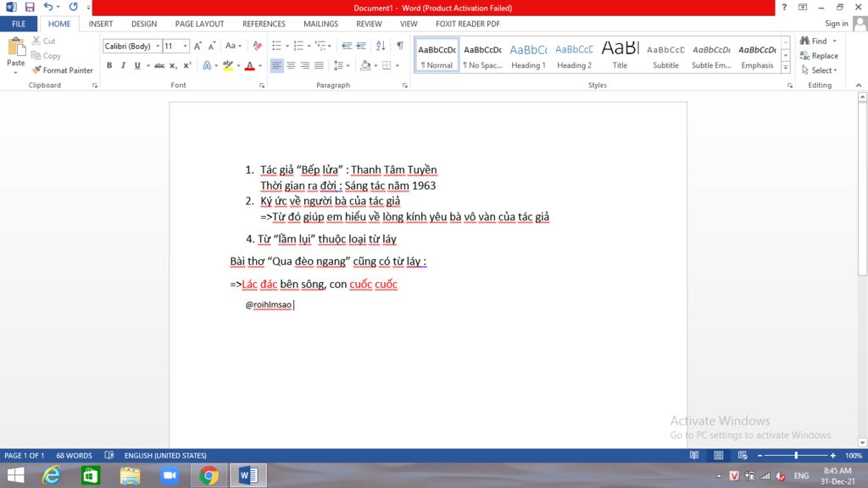This screenshot has width=868, height=488.
Task: Redo with the repeat arrow icon
Action: coord(73,7)
